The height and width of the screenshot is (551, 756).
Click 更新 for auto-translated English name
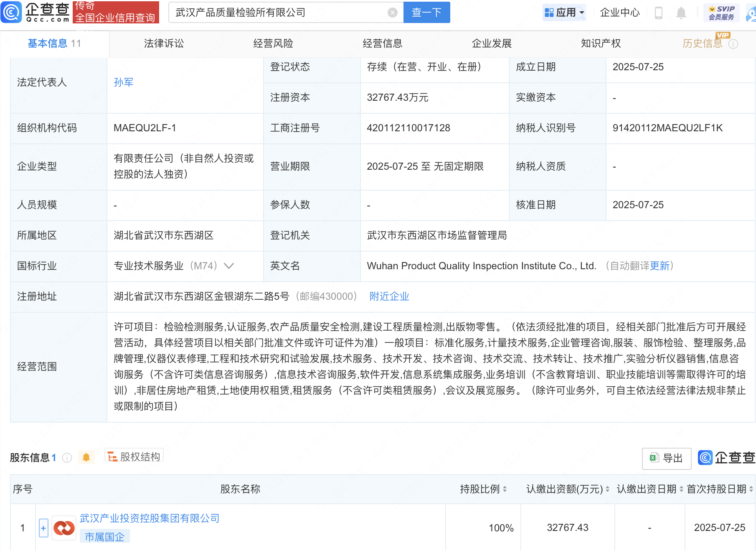click(x=660, y=266)
